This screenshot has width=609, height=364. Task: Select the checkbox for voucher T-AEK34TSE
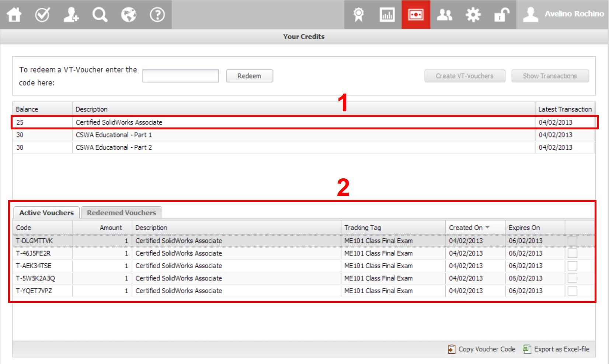(573, 266)
